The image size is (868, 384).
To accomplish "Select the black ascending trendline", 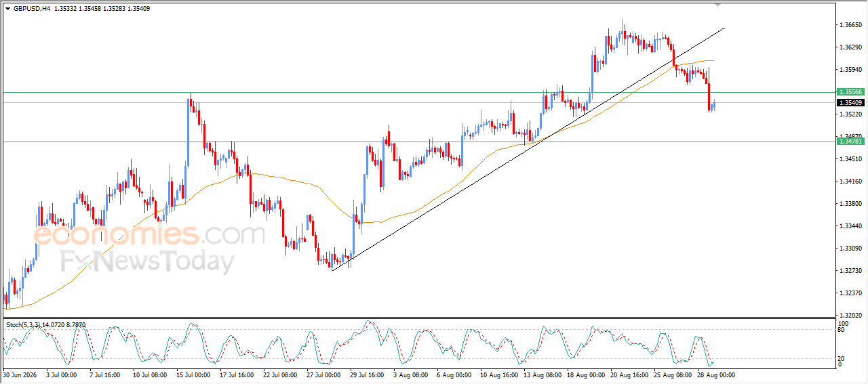I will point(529,149).
